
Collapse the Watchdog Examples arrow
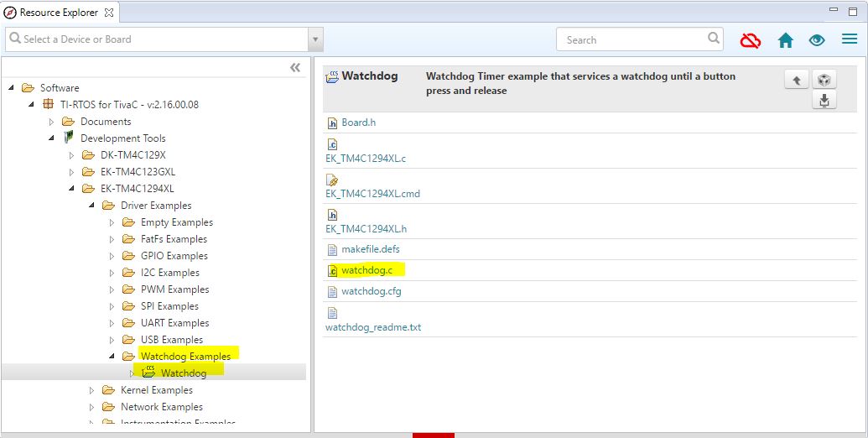[112, 356]
